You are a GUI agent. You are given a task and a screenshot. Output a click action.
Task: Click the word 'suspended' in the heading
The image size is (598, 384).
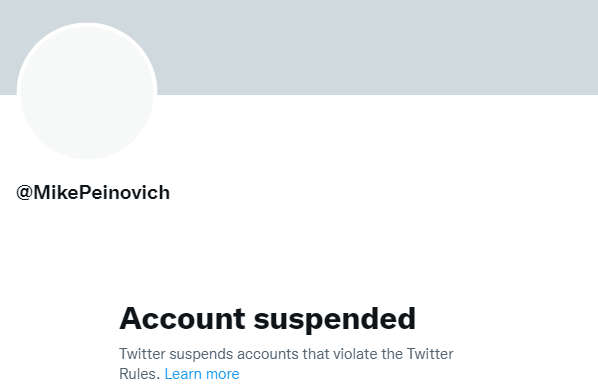click(x=334, y=319)
